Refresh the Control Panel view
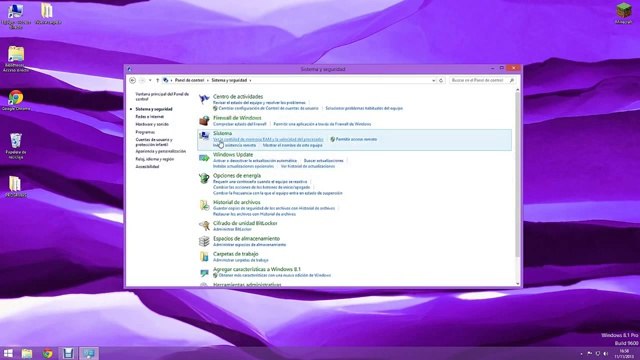Screen dimensions: 640x360 (441, 80)
